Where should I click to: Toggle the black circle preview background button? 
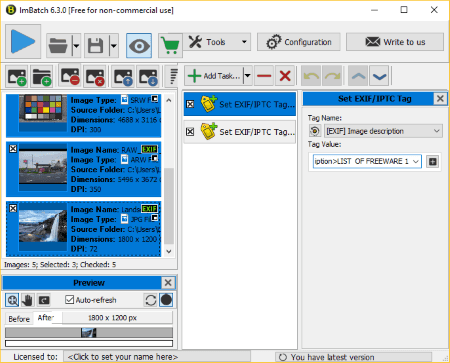166,300
